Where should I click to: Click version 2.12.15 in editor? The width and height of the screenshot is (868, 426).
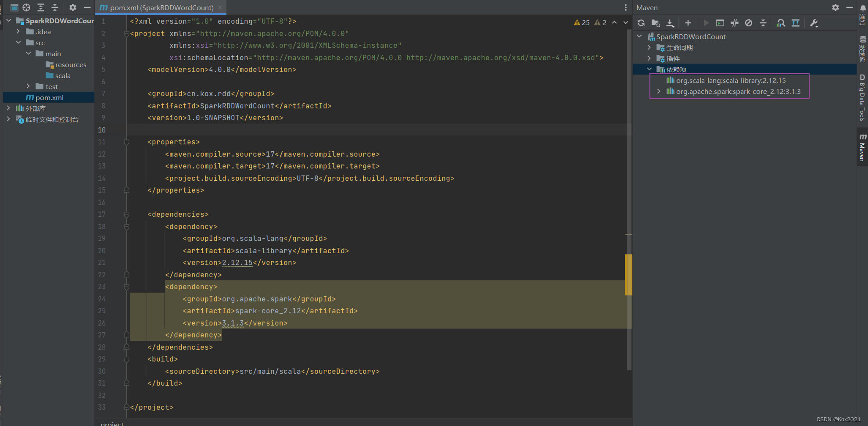click(x=237, y=262)
